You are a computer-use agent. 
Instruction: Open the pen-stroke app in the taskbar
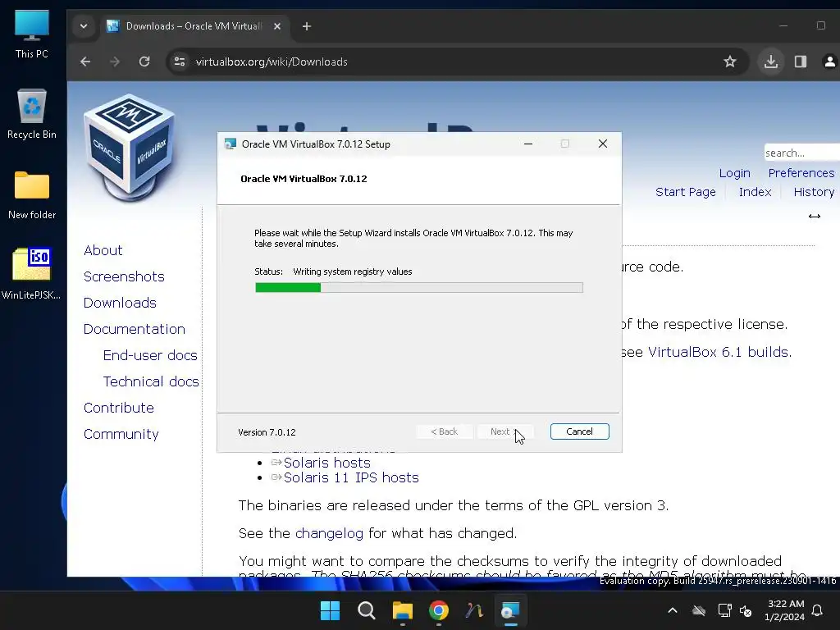click(x=474, y=610)
